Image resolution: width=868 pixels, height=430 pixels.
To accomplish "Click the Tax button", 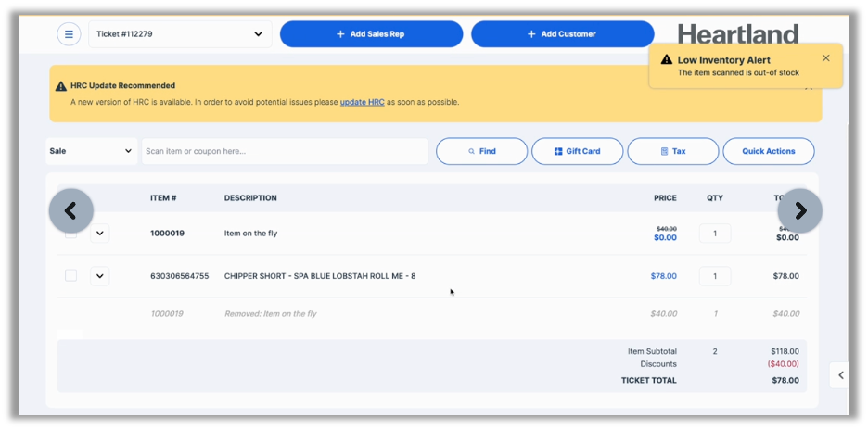I will coord(672,151).
